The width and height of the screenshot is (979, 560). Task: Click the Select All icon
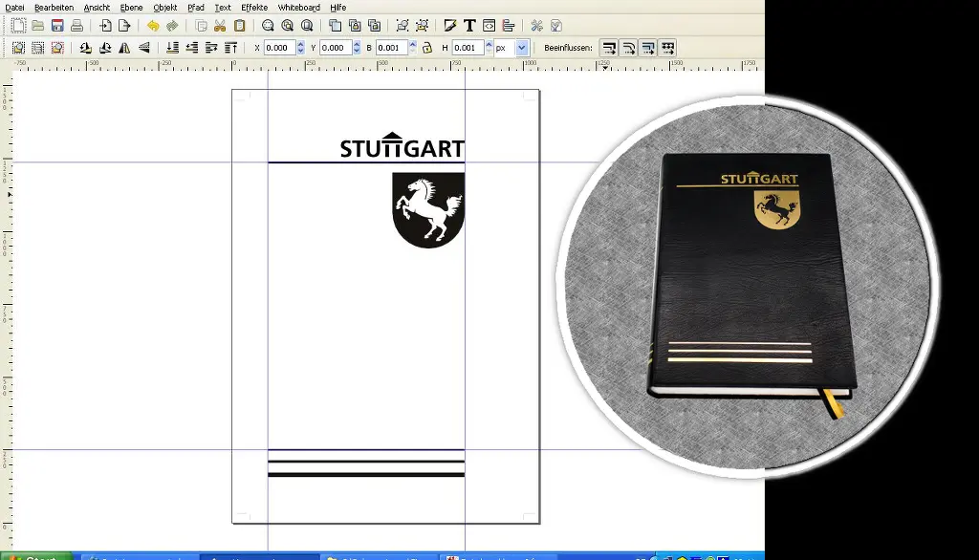[x=19, y=48]
